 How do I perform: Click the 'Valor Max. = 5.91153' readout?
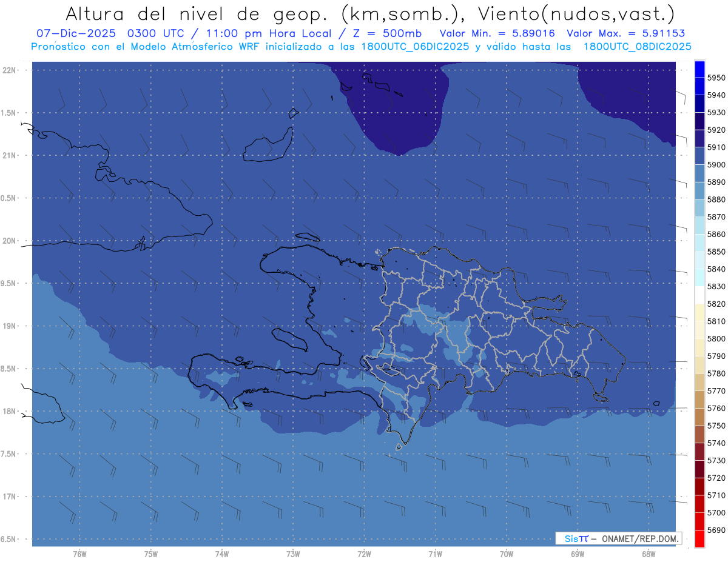coord(625,33)
